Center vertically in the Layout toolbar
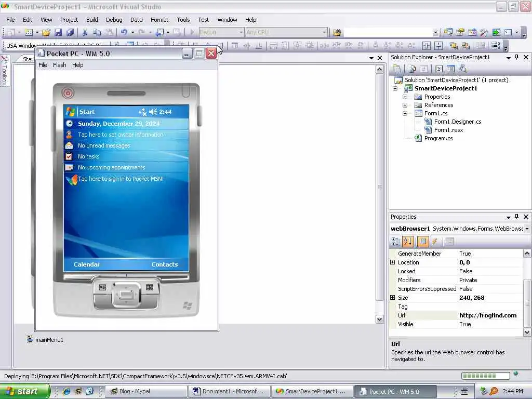This screenshot has height=399, width=532. pos(438,45)
